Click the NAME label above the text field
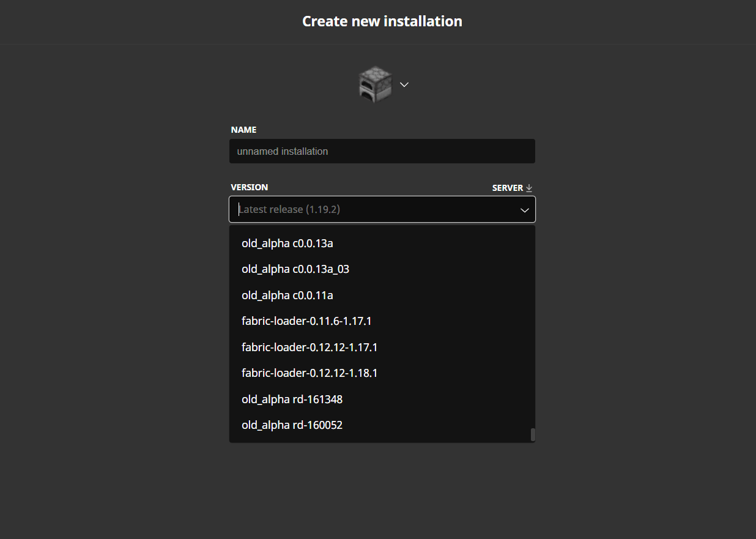 click(243, 130)
